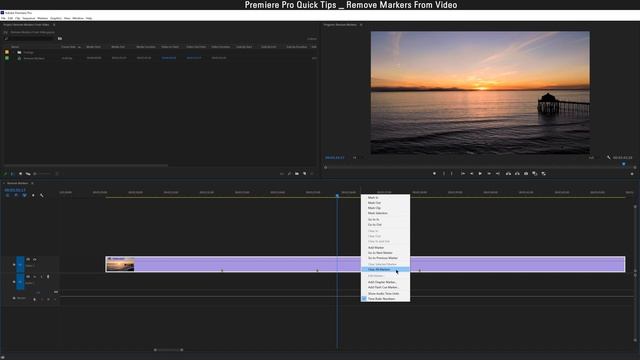
Task: Click Mark In icon in Program monitor
Action: 444,174
